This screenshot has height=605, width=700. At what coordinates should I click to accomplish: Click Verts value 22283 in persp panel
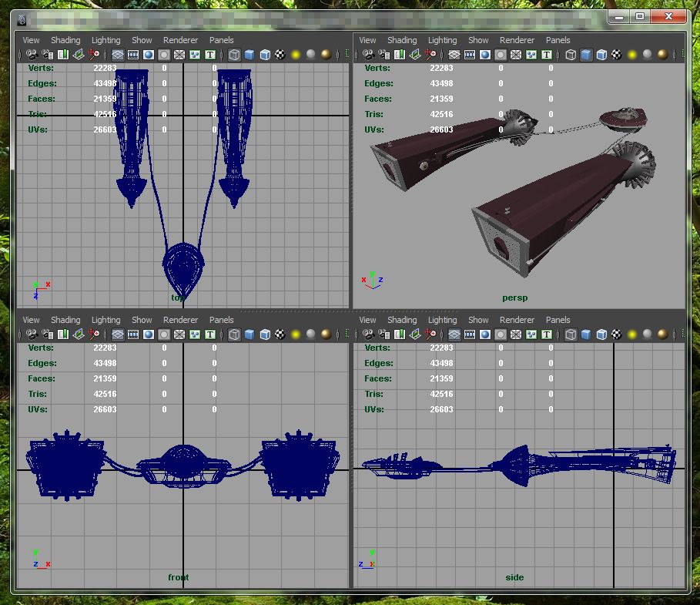pos(441,68)
